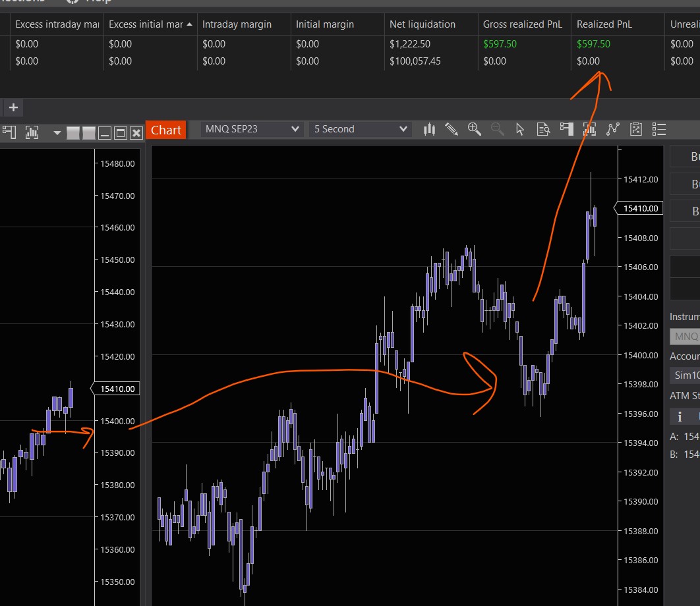Select the pointer cursor tool
This screenshot has height=606, width=700.
click(520, 129)
